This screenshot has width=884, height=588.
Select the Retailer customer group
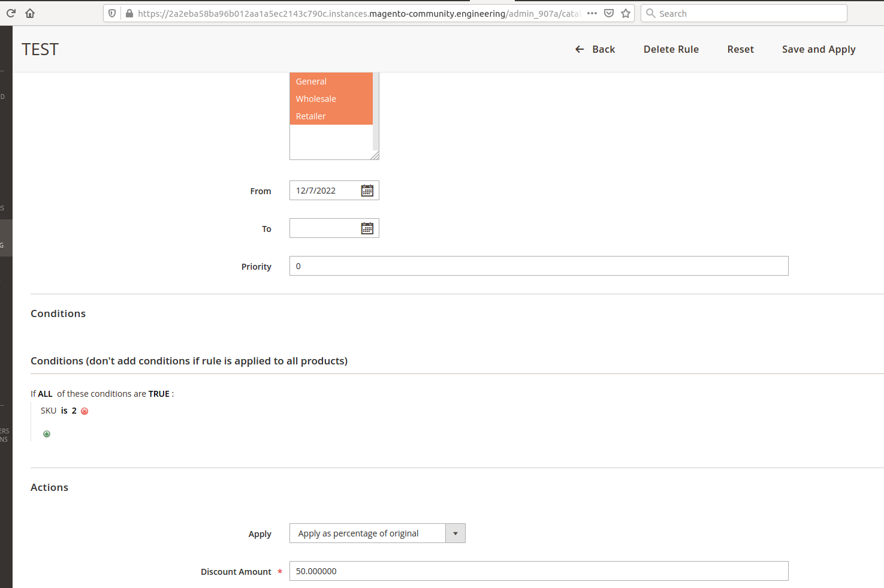(311, 116)
